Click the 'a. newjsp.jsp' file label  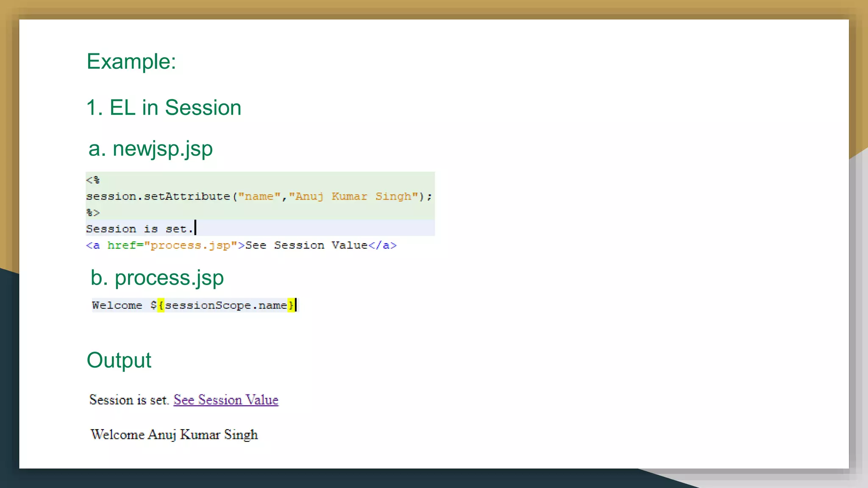tap(150, 149)
